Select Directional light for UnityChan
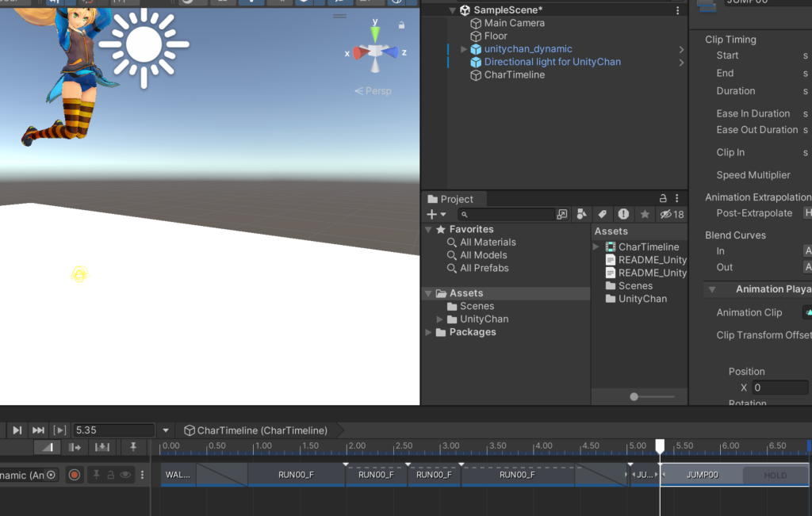The width and height of the screenshot is (812, 516). point(552,62)
